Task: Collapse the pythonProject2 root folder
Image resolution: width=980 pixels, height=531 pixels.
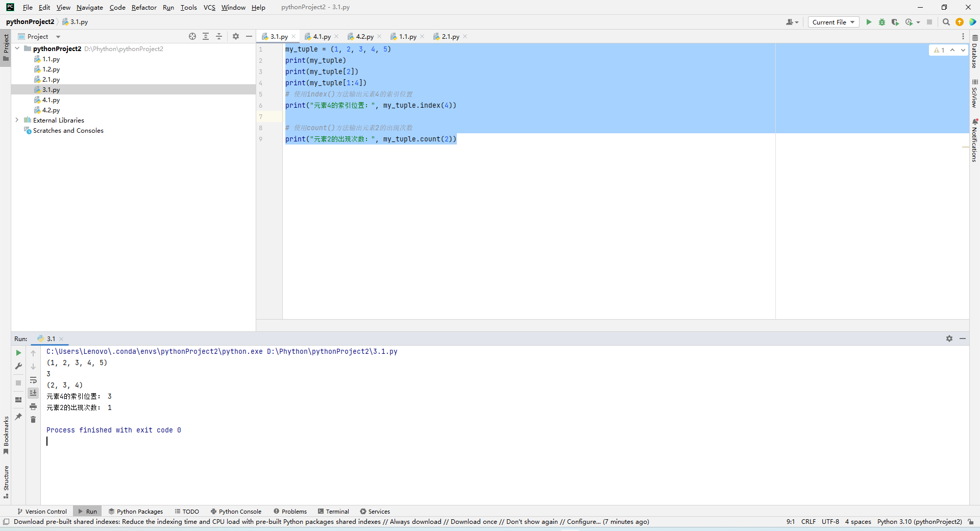Action: click(x=17, y=49)
